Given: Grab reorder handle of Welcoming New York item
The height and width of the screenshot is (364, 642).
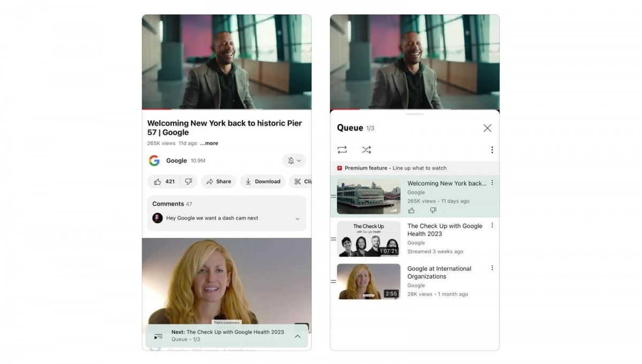Looking at the screenshot, I should pos(333,196).
